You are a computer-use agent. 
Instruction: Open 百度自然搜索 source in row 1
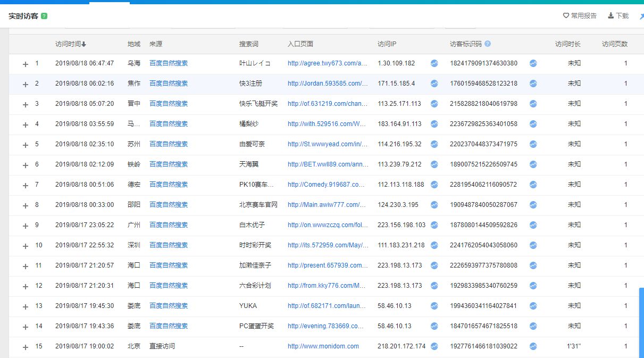(x=169, y=63)
